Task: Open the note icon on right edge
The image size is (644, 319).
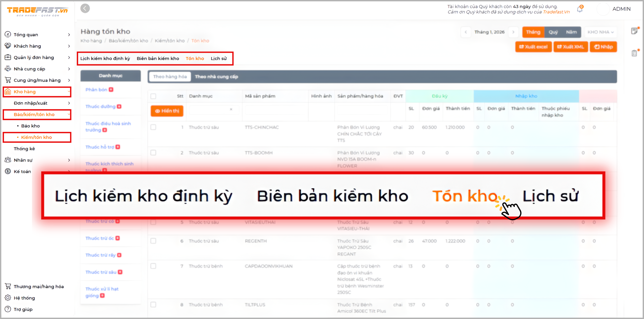Action: pos(634,31)
